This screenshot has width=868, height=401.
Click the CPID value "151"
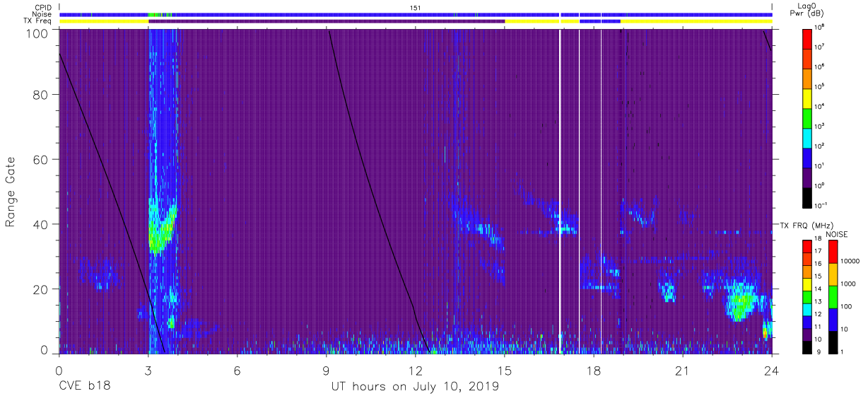(x=416, y=8)
